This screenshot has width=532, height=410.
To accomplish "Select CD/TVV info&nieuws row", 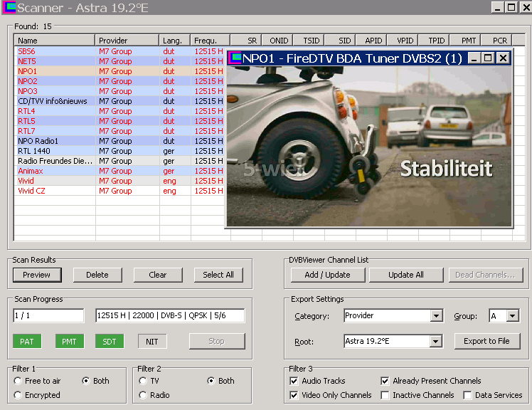I will [x=119, y=101].
